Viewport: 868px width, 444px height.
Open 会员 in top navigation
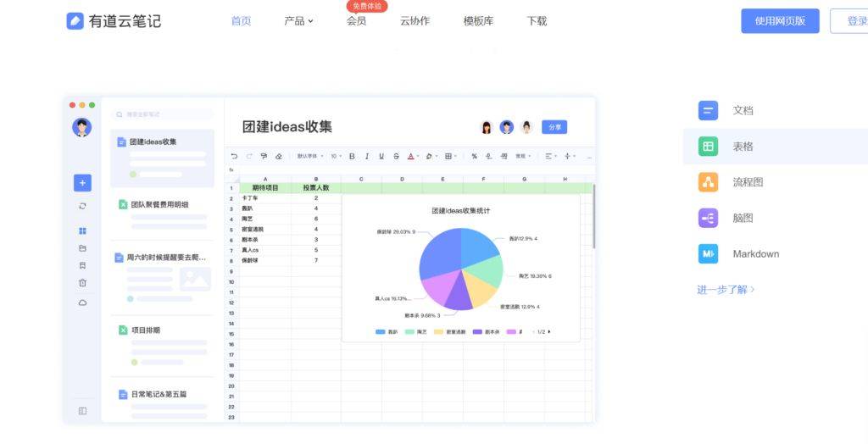tap(356, 21)
